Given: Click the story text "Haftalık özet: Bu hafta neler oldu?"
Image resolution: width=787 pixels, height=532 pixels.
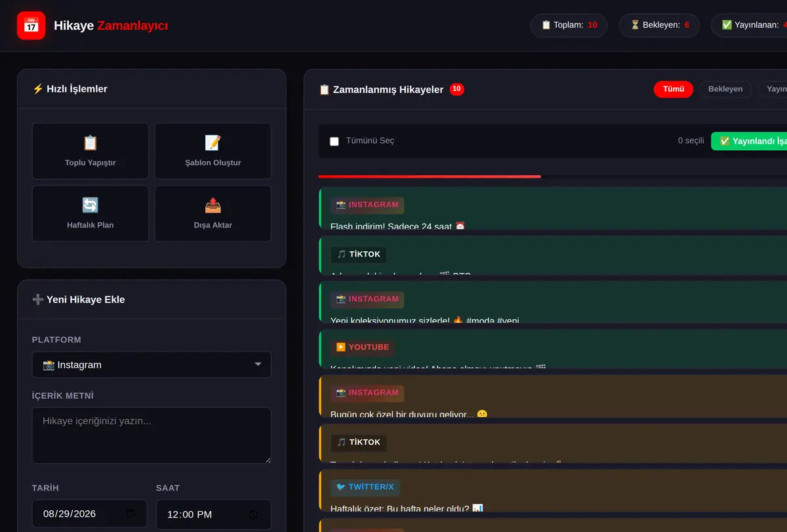Looking at the screenshot, I should [x=407, y=508].
